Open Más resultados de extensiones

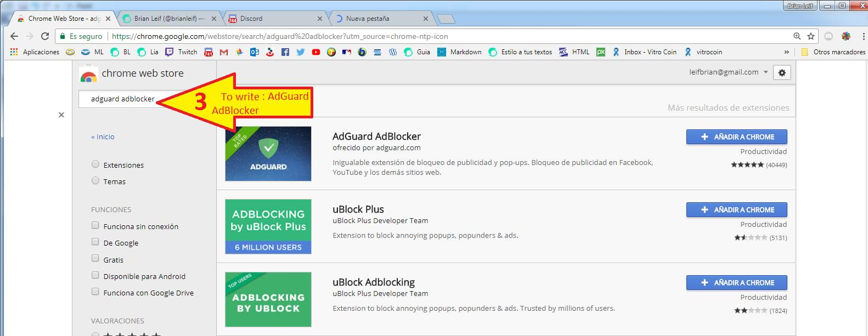point(728,108)
